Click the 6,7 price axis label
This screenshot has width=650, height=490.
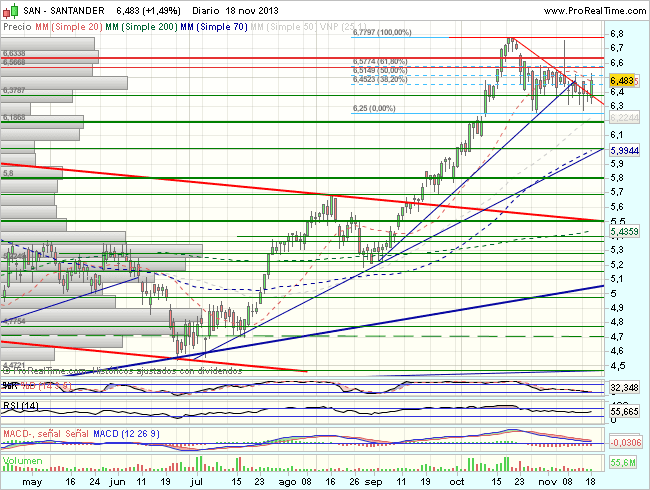point(616,48)
